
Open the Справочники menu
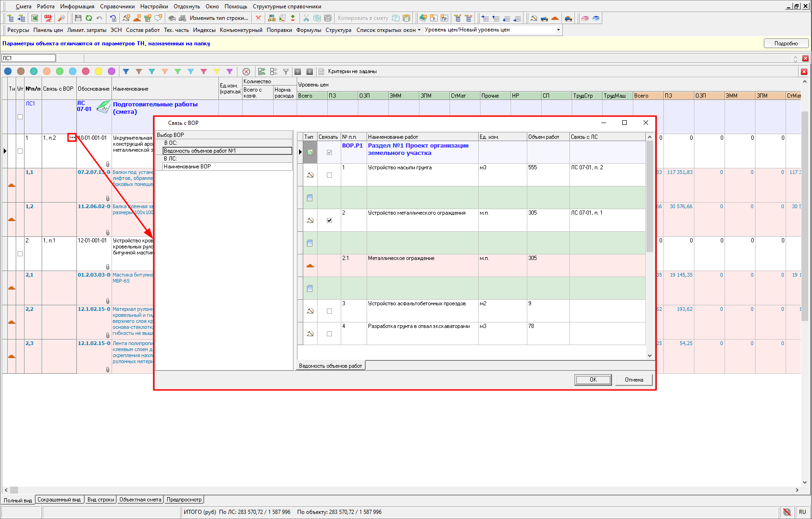117,6
